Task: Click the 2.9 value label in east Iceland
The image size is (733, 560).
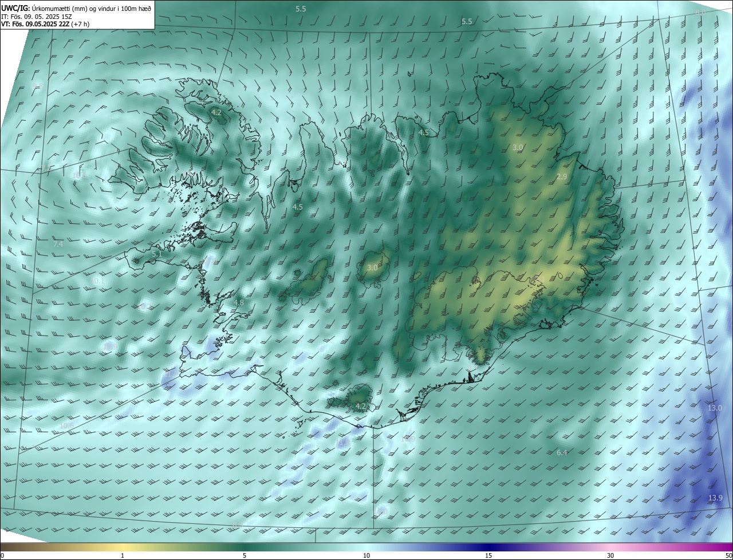Action: click(x=562, y=177)
